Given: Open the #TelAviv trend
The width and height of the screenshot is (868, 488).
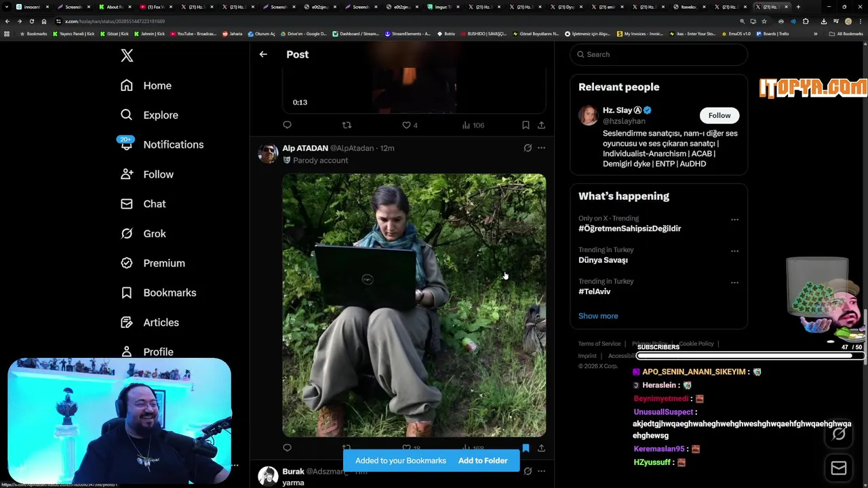Looking at the screenshot, I should pyautogui.click(x=594, y=291).
